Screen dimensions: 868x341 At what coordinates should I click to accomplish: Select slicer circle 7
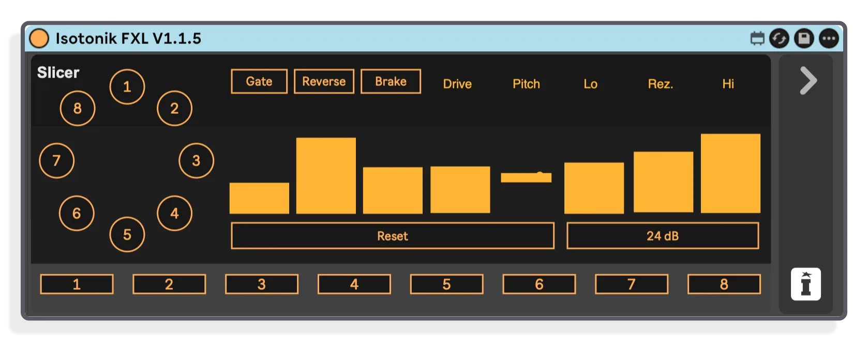point(57,161)
